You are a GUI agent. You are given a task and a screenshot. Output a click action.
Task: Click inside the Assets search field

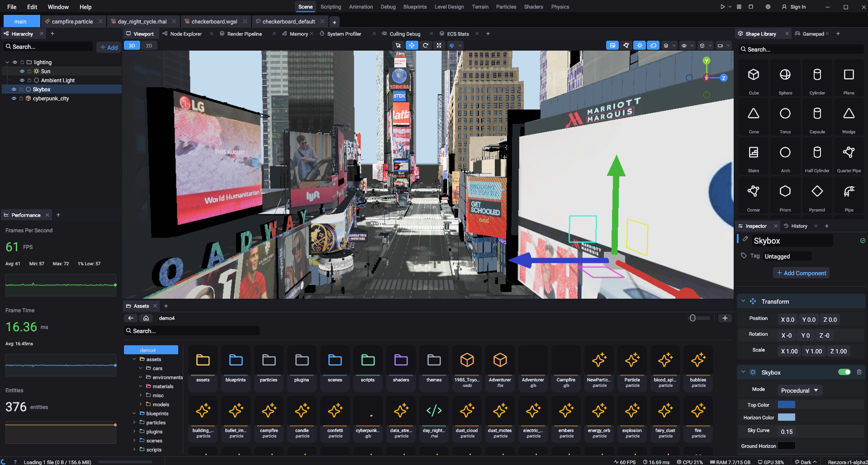coord(192,330)
